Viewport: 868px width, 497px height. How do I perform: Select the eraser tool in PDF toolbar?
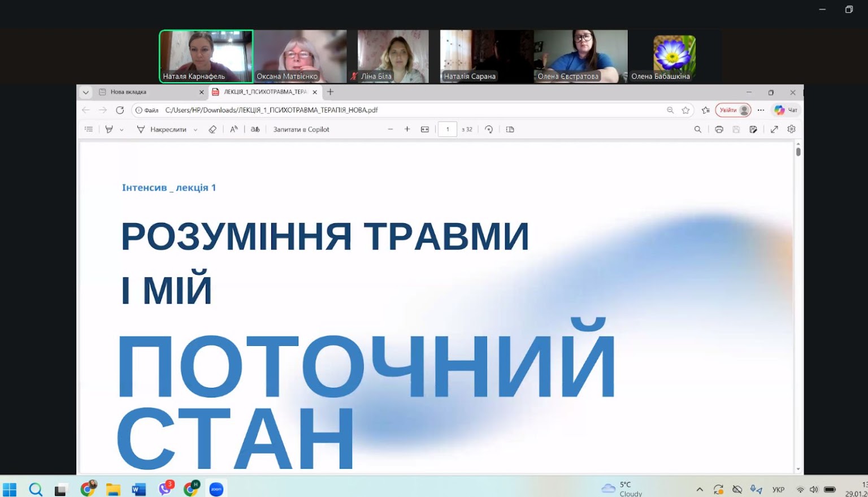click(212, 129)
